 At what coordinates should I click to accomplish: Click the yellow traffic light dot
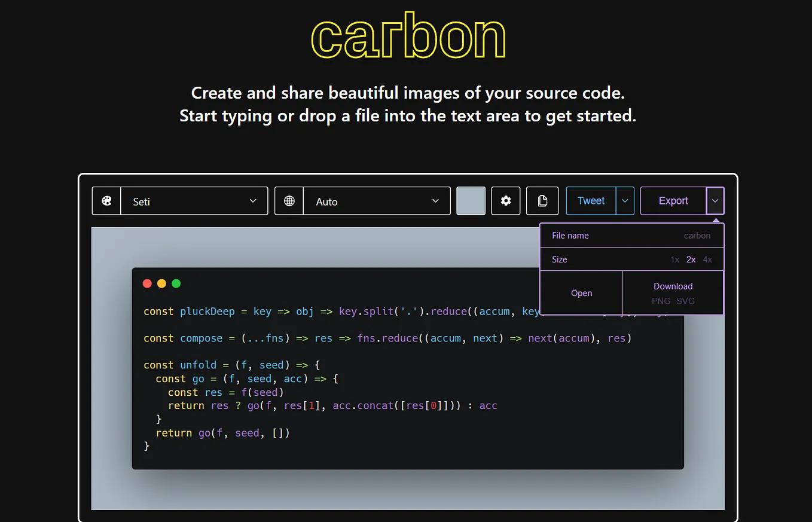pos(161,283)
